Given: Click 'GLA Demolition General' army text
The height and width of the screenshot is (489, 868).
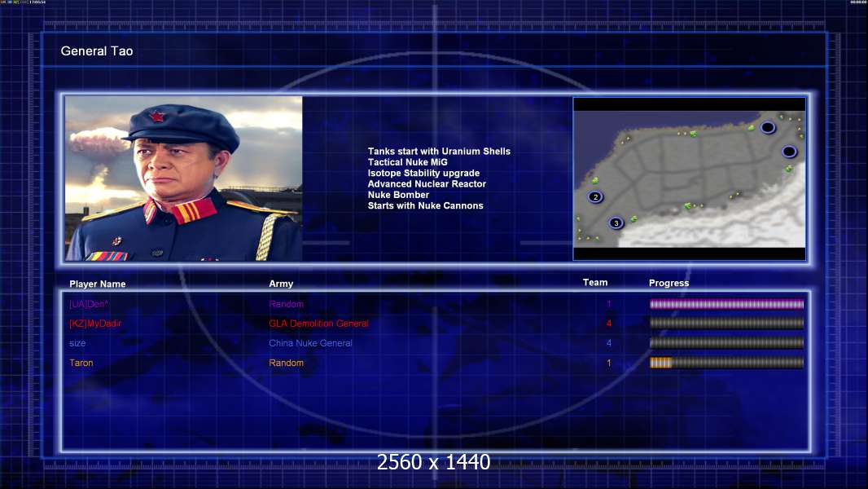Looking at the screenshot, I should 319,324.
